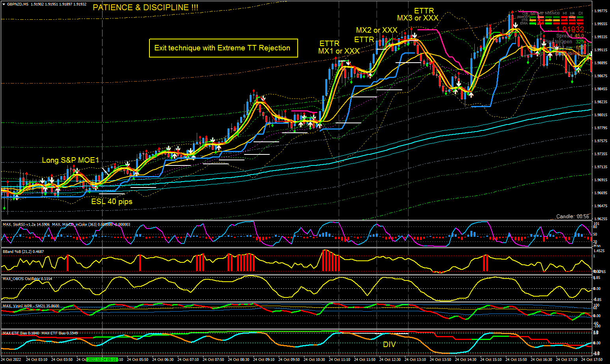The height and width of the screenshot is (364, 610).
Task: Click the large red 1.91932 price display
Action: pos(570,30)
